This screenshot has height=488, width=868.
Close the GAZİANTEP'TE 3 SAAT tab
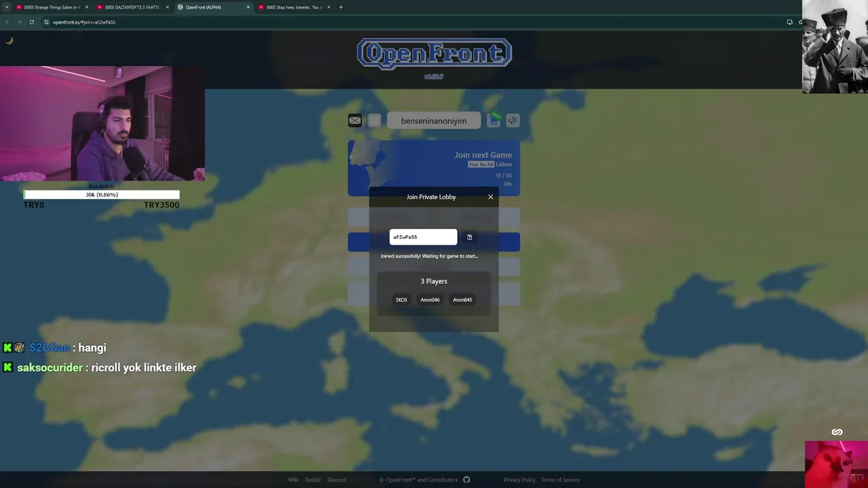click(x=167, y=7)
